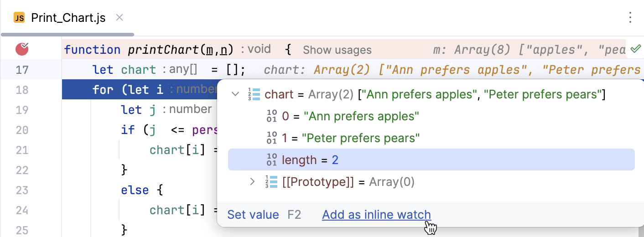This screenshot has width=644, height=237.
Task: Click the binary icon for element 1
Action: (271, 138)
